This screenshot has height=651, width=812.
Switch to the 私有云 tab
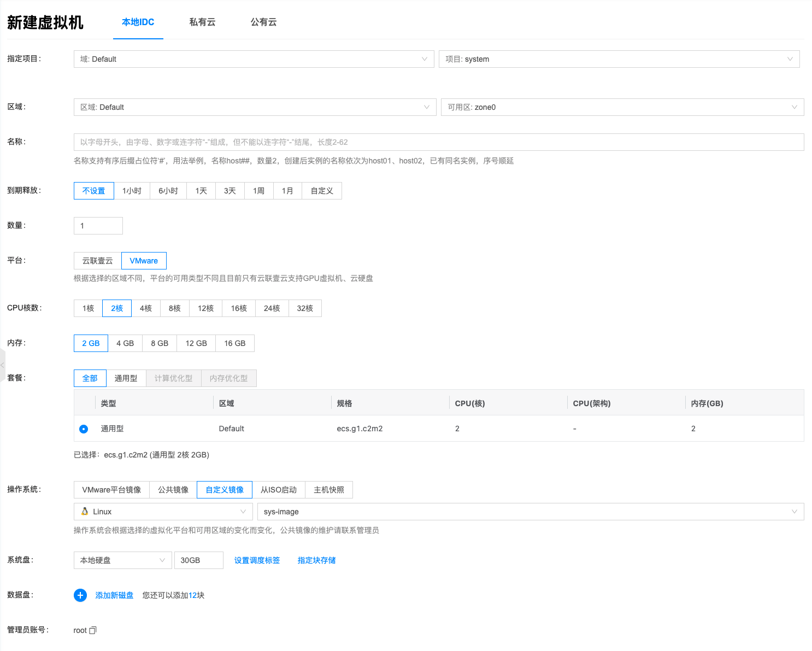tap(202, 22)
